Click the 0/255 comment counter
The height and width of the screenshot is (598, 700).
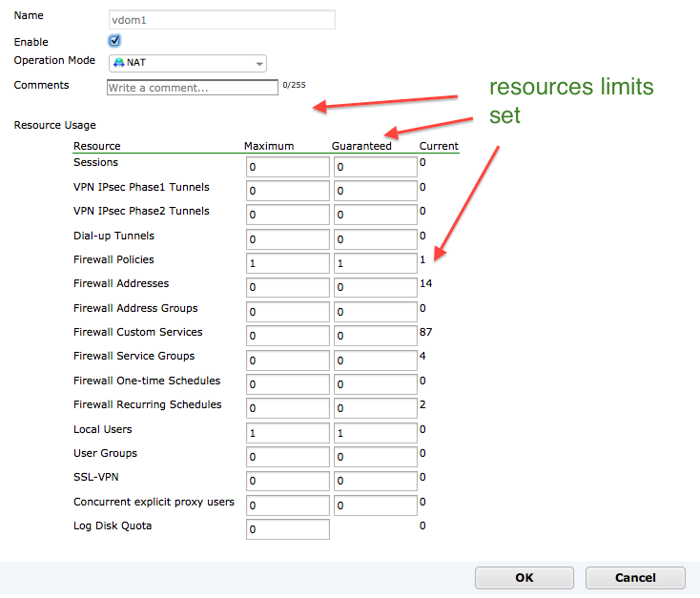click(294, 85)
